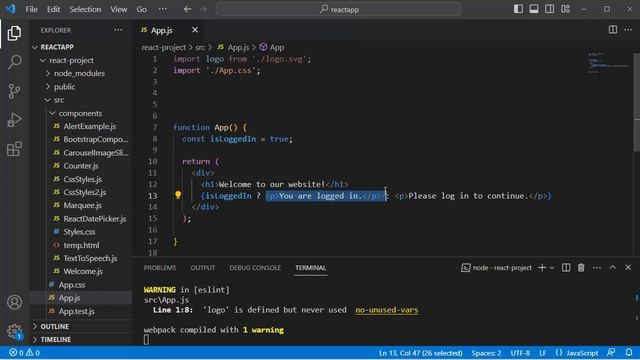Collapse the components folder
The width and height of the screenshot is (640, 360).
click(81, 113)
